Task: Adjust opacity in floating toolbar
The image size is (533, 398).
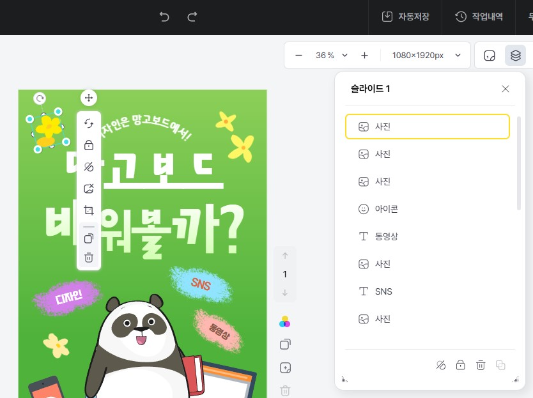Action: click(89, 167)
